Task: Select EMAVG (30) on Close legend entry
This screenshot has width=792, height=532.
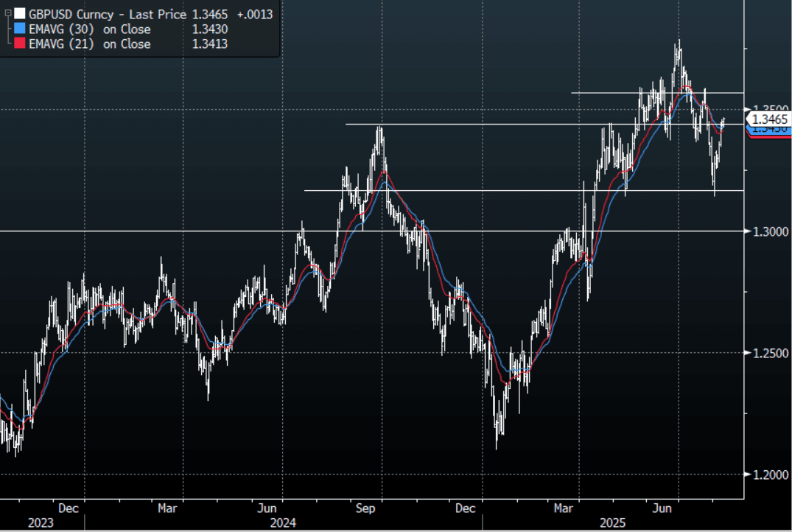Action: coord(89,29)
